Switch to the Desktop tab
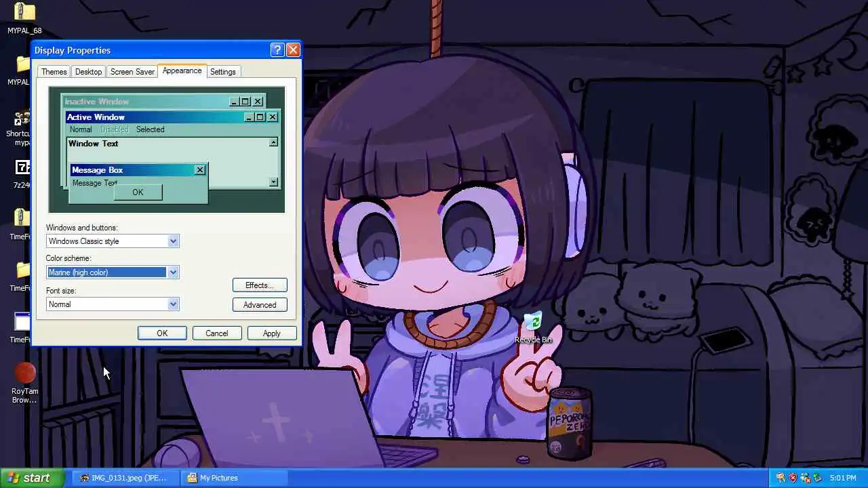The width and height of the screenshot is (868, 488). 88,72
